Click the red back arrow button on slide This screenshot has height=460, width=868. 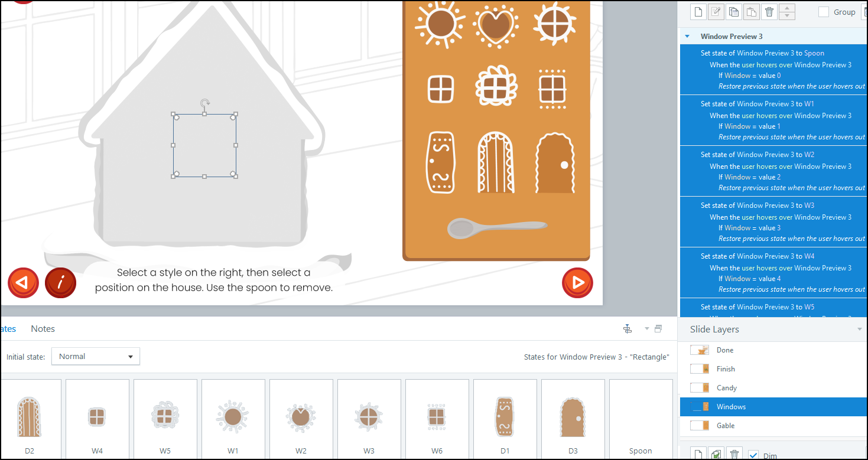(23, 283)
